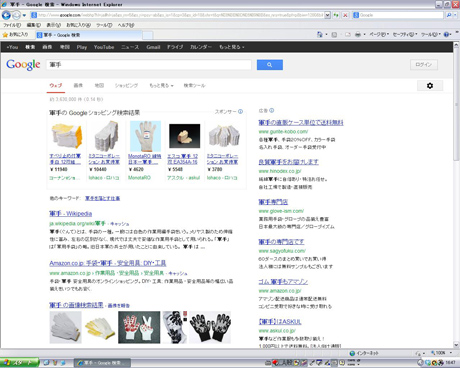Click Play in the black Google bar

(82, 47)
